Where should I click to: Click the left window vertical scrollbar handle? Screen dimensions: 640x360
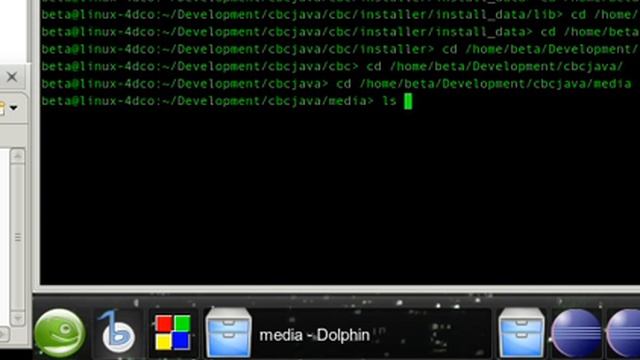[x=18, y=237]
